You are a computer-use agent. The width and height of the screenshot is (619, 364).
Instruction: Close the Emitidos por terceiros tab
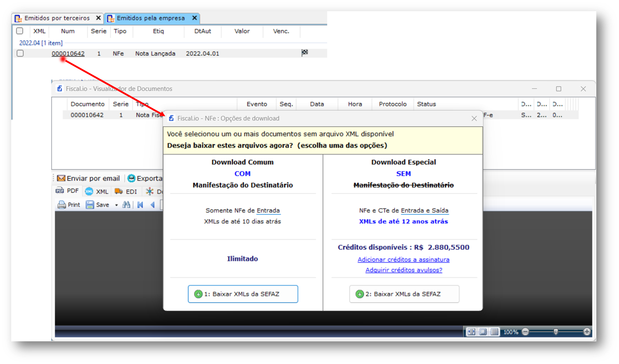(99, 18)
